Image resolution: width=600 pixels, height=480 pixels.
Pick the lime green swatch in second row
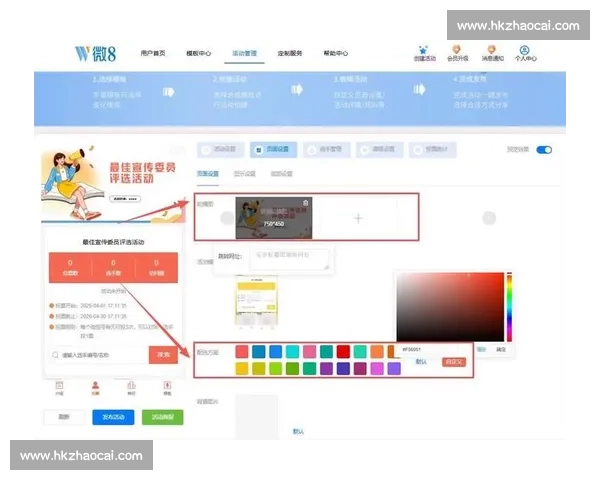pyautogui.click(x=276, y=368)
